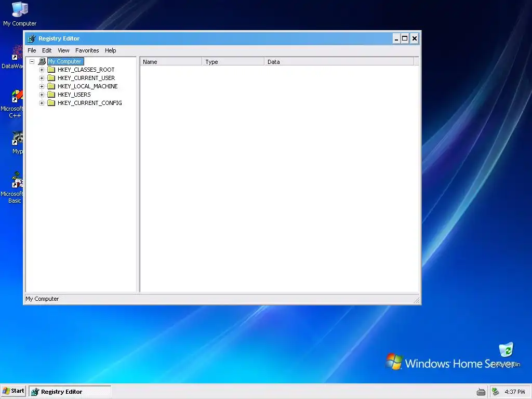Click the HKEY_CLASSES_ROOT folder icon
Viewport: 532px width, 399px height.
coord(51,70)
